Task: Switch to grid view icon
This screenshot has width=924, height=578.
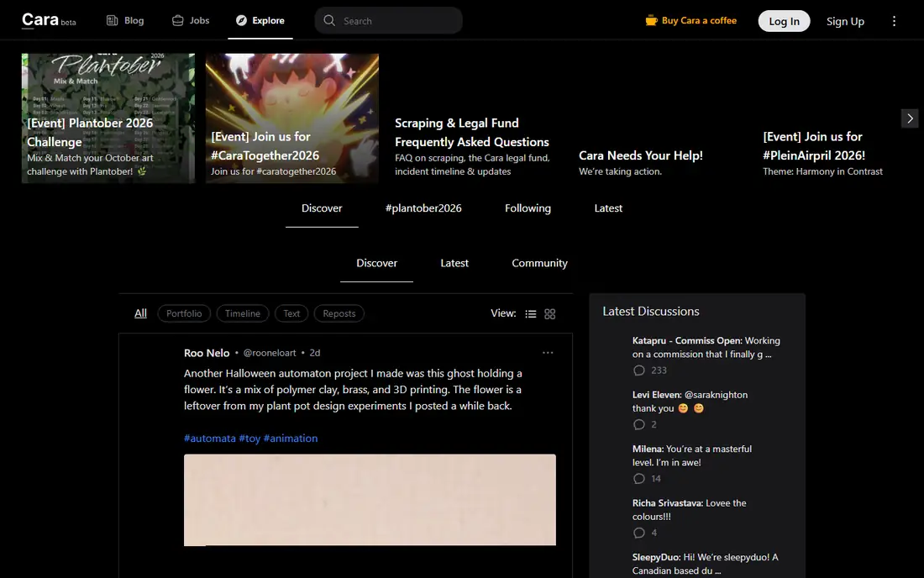Action: tap(550, 314)
